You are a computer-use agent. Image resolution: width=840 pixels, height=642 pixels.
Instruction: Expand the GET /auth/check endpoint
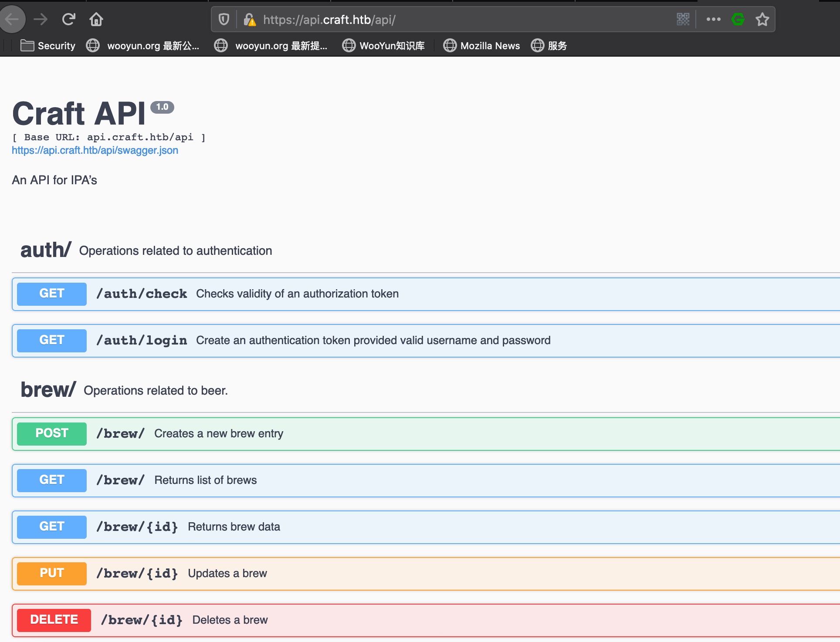pyautogui.click(x=142, y=294)
